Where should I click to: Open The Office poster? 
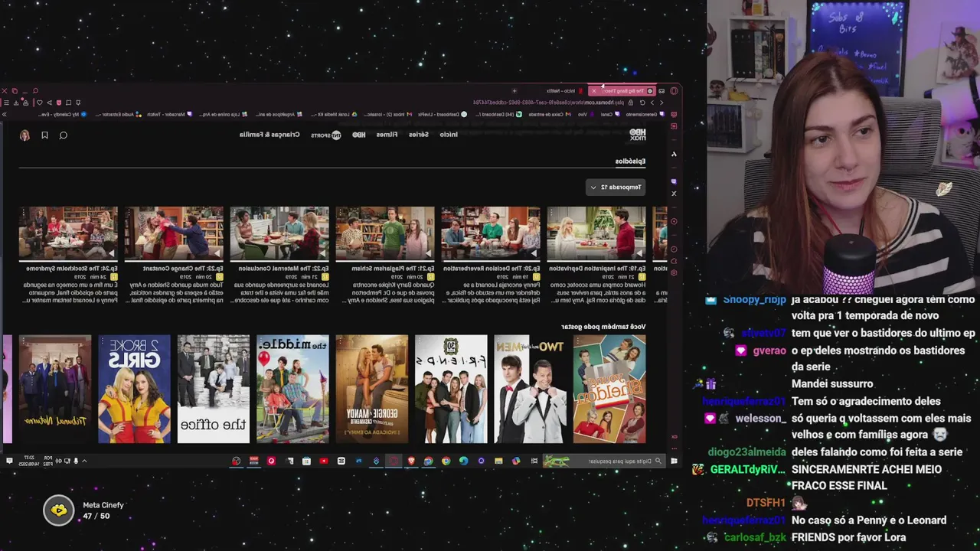click(x=214, y=389)
